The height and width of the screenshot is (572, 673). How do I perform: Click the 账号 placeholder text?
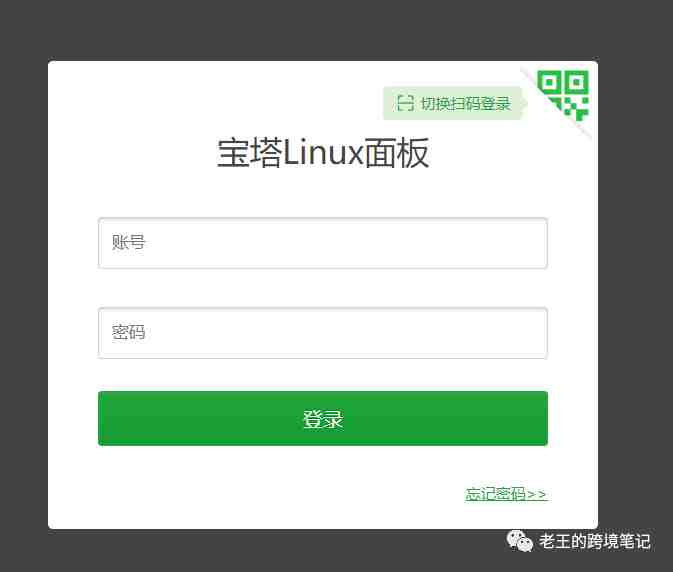[x=128, y=242]
